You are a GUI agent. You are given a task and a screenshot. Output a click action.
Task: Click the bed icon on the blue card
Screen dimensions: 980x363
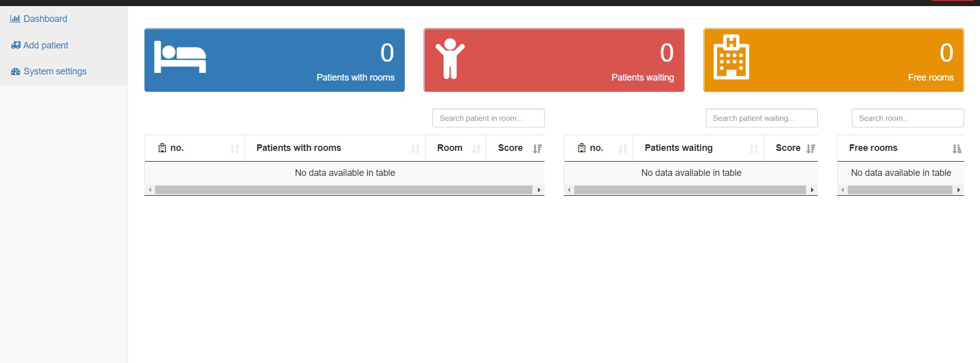coord(180,57)
